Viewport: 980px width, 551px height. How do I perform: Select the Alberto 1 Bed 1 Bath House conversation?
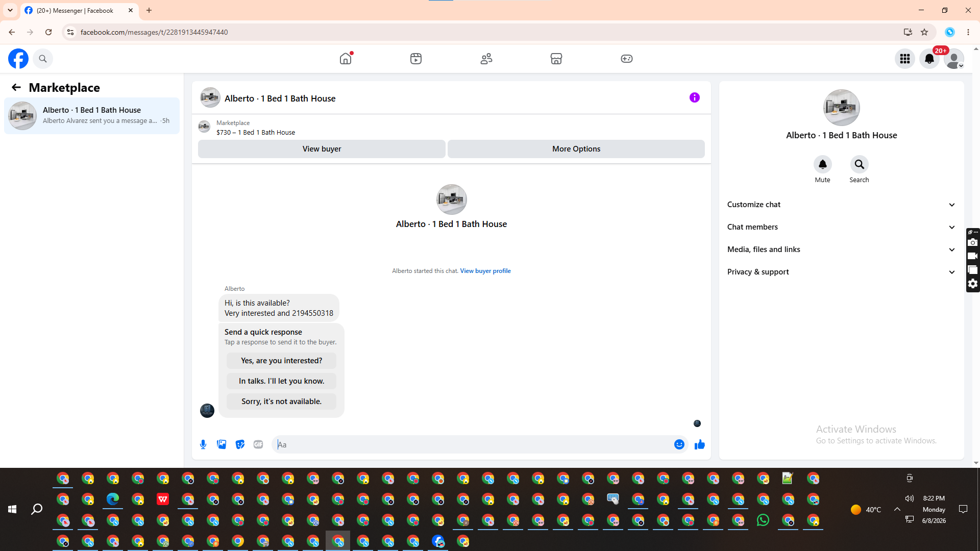tap(92, 116)
